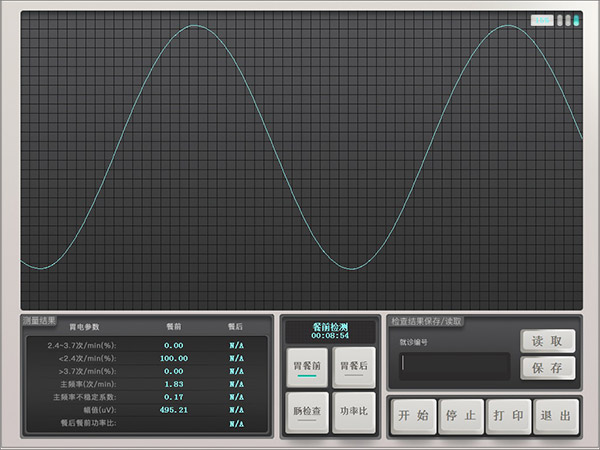This screenshot has width=600, height=450.
Task: Click the N/A value in 餐后餐前功率比 row
Action: (x=236, y=424)
